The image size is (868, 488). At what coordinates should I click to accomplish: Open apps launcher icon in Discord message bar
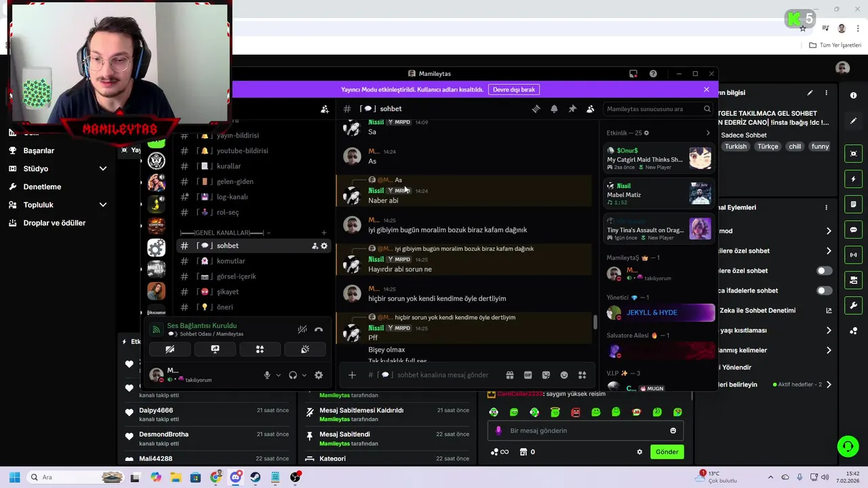click(x=582, y=375)
